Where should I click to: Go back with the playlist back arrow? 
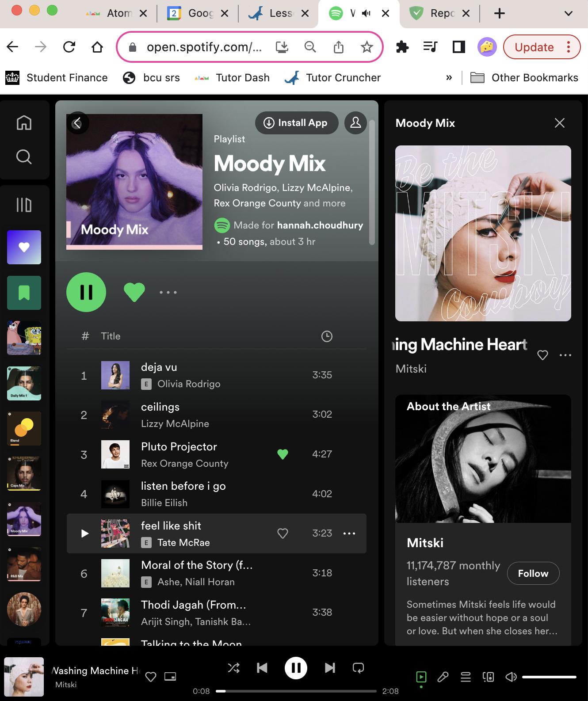(78, 122)
